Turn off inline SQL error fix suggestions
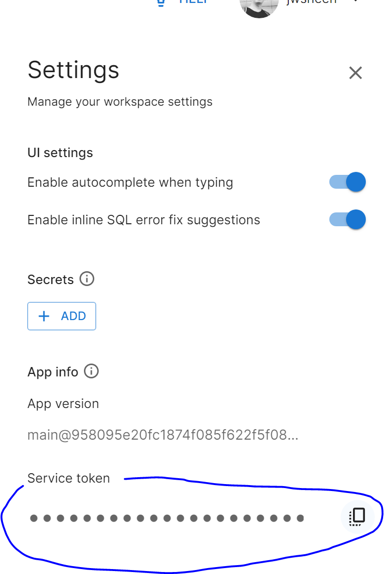This screenshot has width=392, height=574. (348, 219)
